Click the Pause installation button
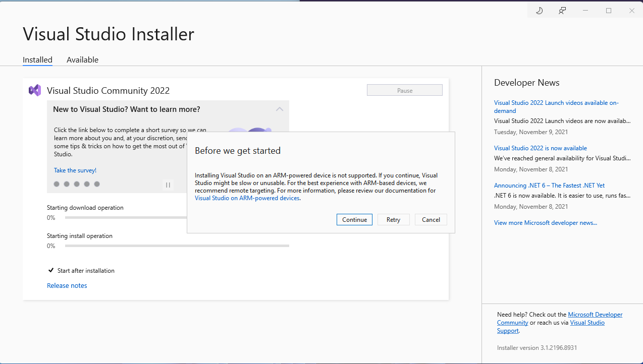This screenshot has width=643, height=364. 405,90
